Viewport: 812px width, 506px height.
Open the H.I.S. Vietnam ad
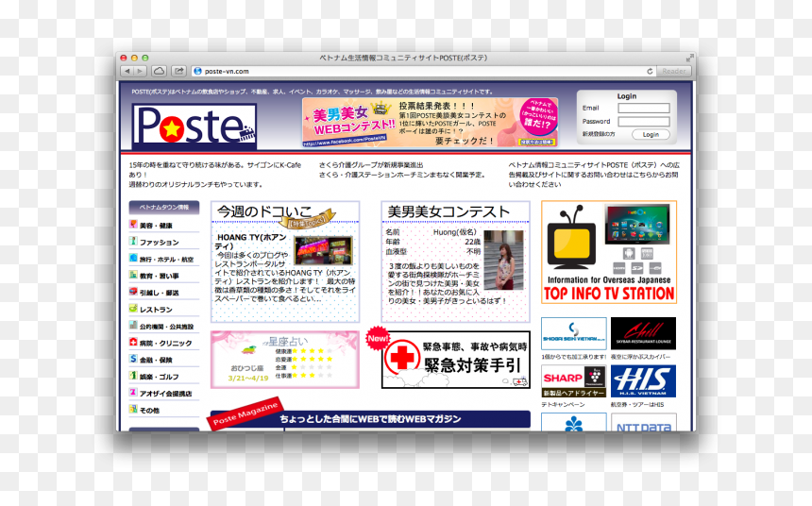(x=643, y=381)
